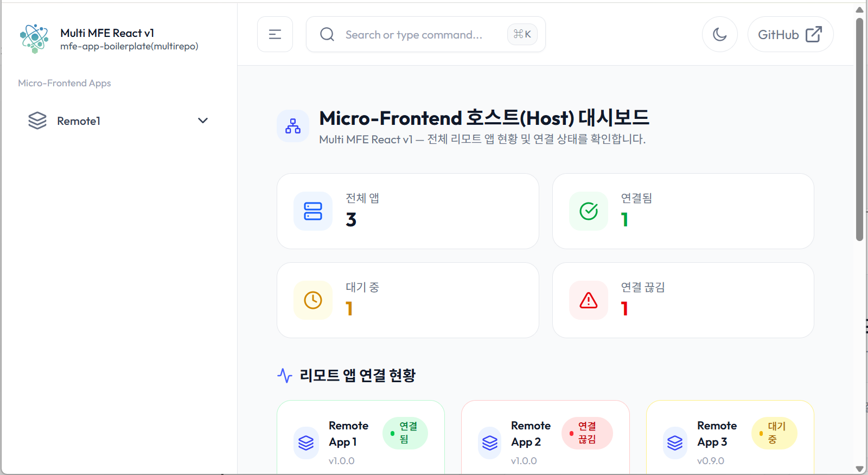The image size is (868, 475).
Task: Toggle the 대기 중 badge on Remote App 3
Action: 774,433
